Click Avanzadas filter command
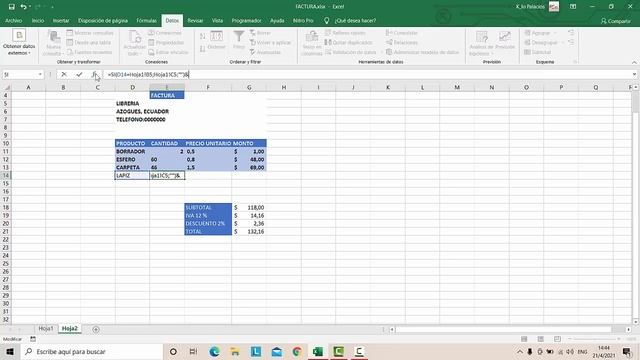Image resolution: width=640 pixels, height=360 pixels. [x=265, y=52]
